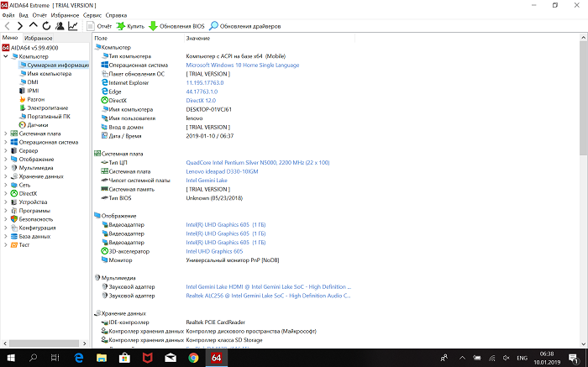This screenshot has width=588, height=367.
Task: Open the Справка menu
Action: click(116, 15)
